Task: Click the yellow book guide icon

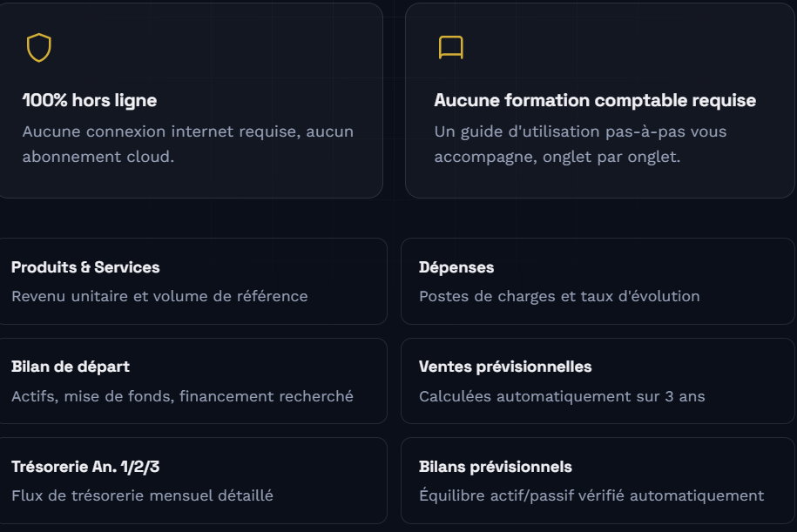Action: point(451,48)
